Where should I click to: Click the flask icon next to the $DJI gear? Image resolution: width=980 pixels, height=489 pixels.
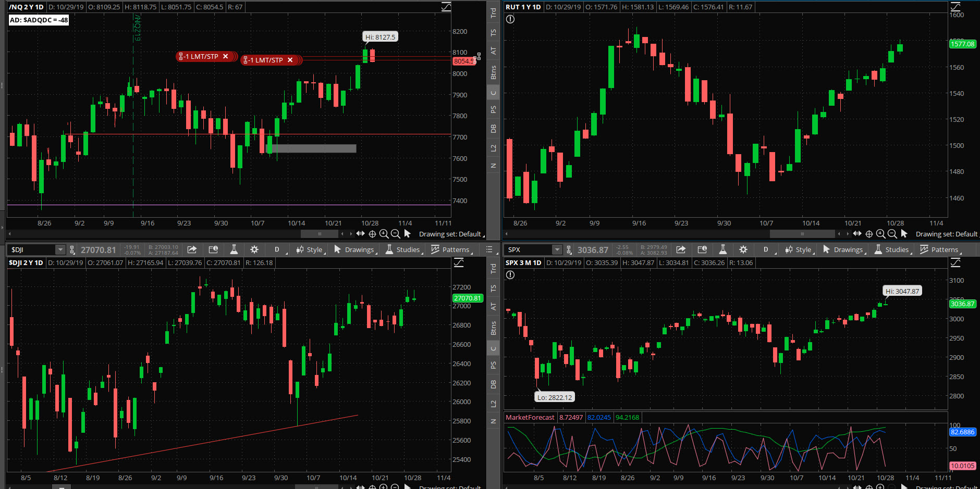point(234,249)
